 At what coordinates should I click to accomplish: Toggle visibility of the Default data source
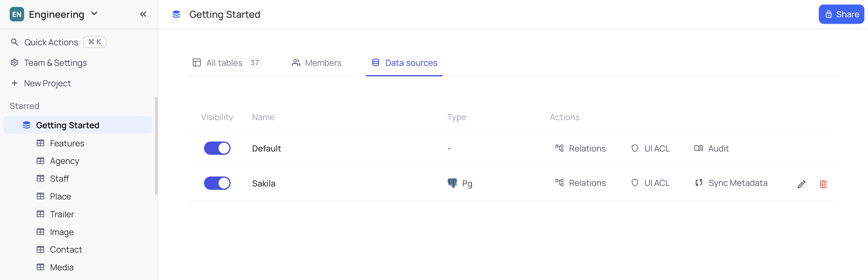pyautogui.click(x=217, y=148)
